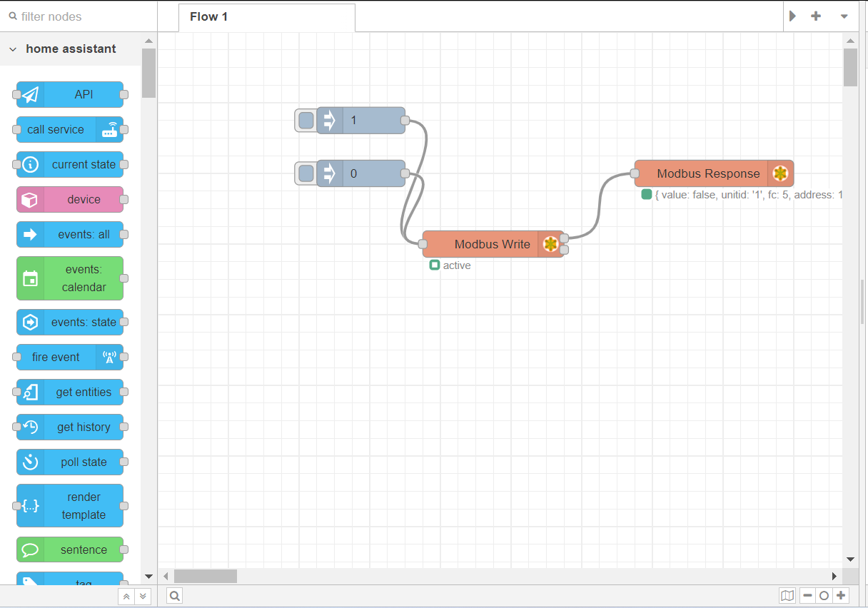Collapse the home assistant palette category

pyautogui.click(x=13, y=49)
